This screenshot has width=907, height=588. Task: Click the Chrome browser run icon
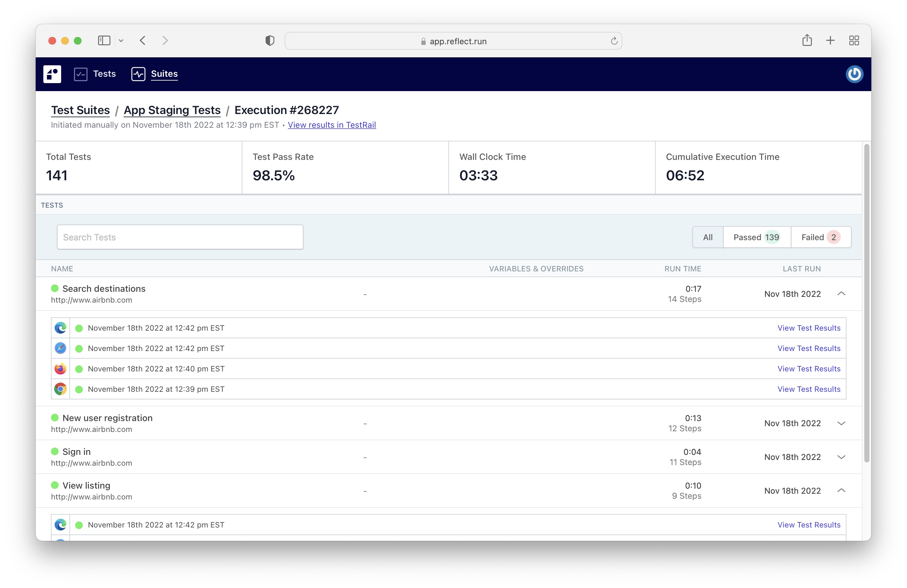60,389
